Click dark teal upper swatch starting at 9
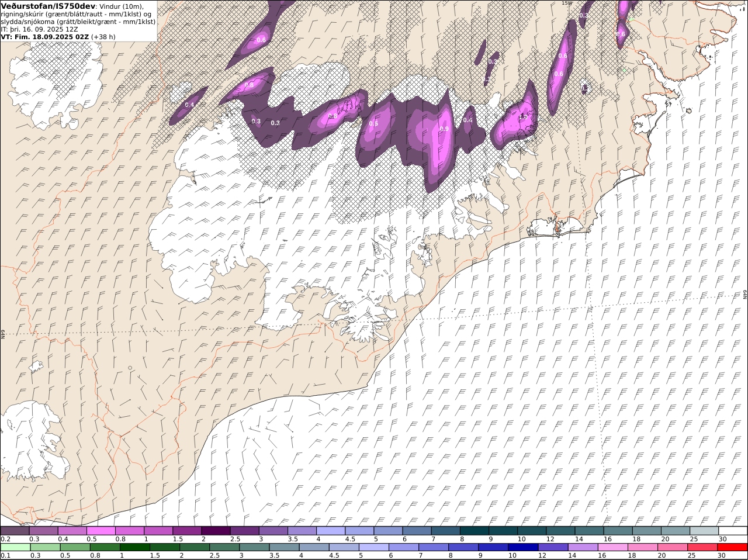 click(x=502, y=531)
